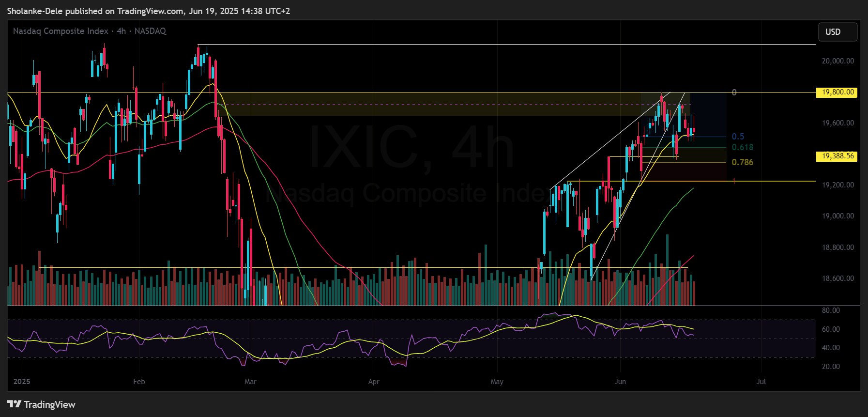Select the 0.5 Fibonacci level label
Image resolution: width=868 pixels, height=417 pixels.
[x=738, y=137]
